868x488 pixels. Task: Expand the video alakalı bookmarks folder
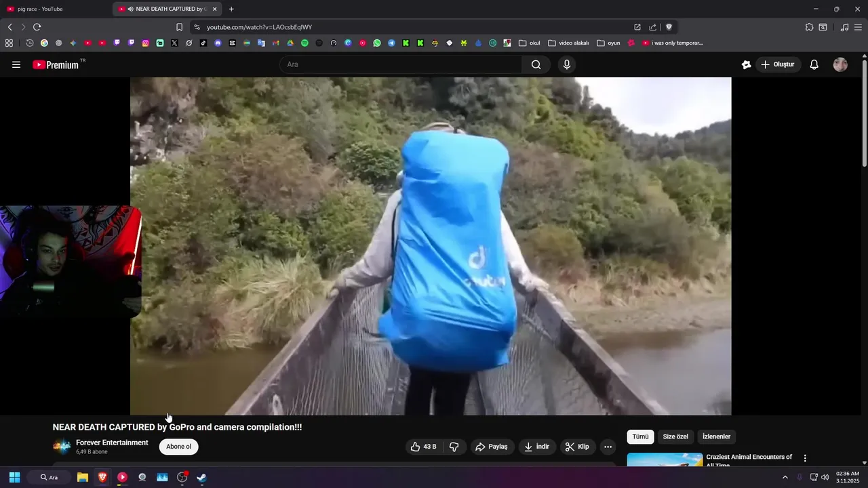[x=568, y=43]
